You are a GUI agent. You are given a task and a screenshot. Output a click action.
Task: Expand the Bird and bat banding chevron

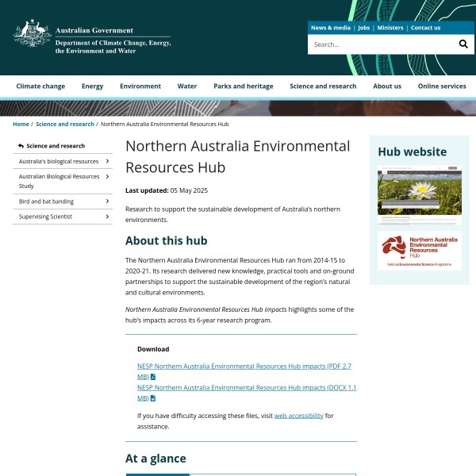pos(107,202)
